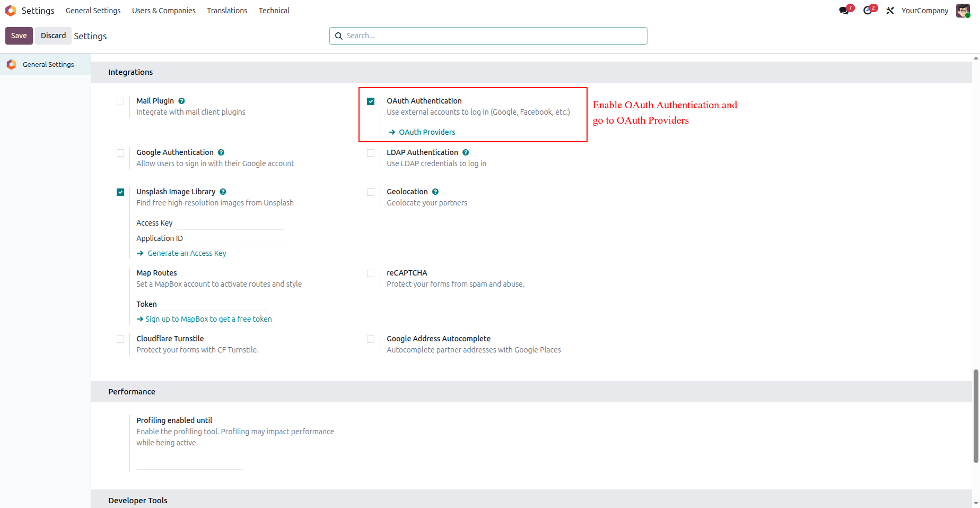
Task: Open the conversations chat bubble icon
Action: click(844, 11)
